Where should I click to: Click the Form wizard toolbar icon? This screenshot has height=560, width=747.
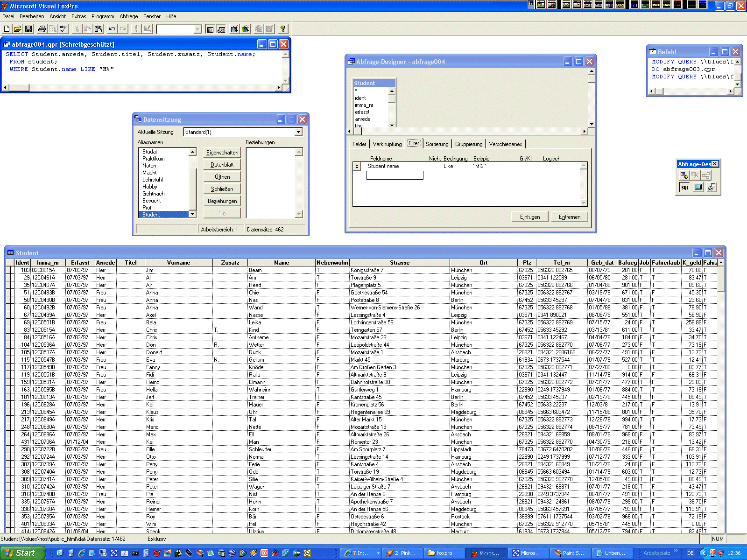tap(234, 29)
